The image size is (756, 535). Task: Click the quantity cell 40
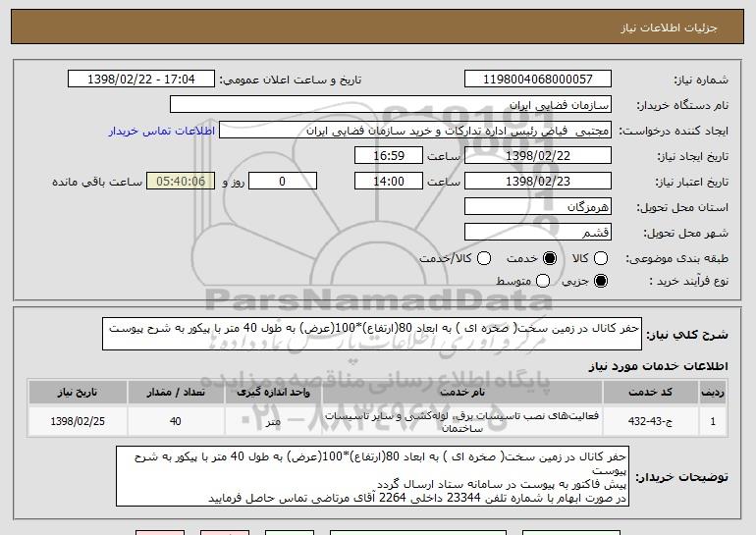point(176,421)
